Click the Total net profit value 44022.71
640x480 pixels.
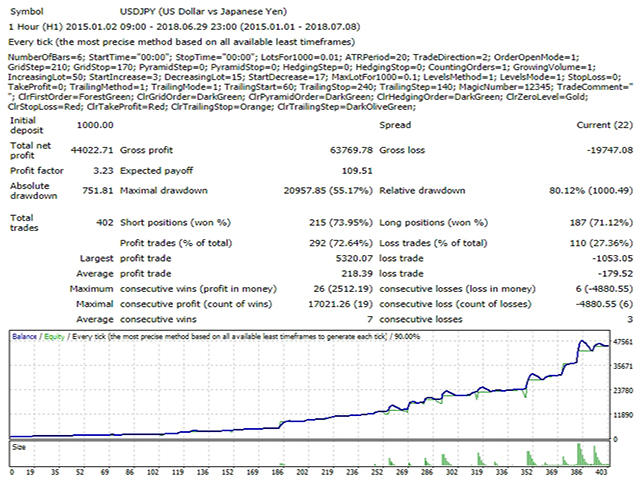(92, 150)
